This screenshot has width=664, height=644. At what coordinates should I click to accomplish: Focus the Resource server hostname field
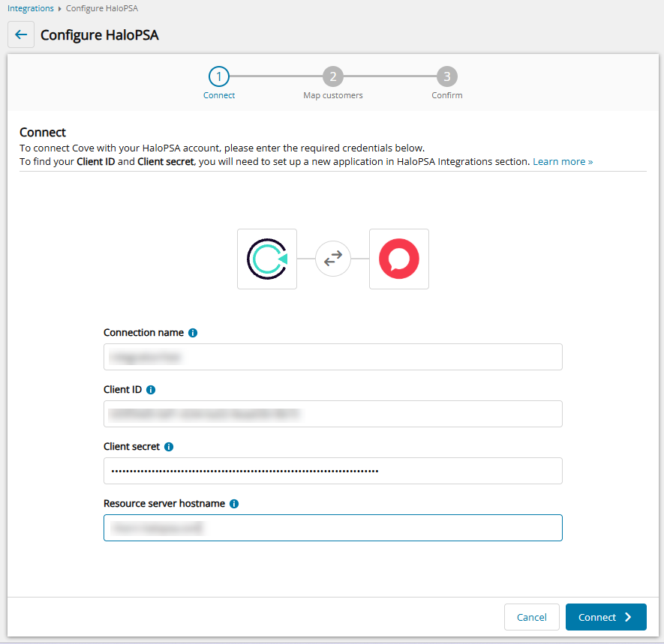(332, 528)
